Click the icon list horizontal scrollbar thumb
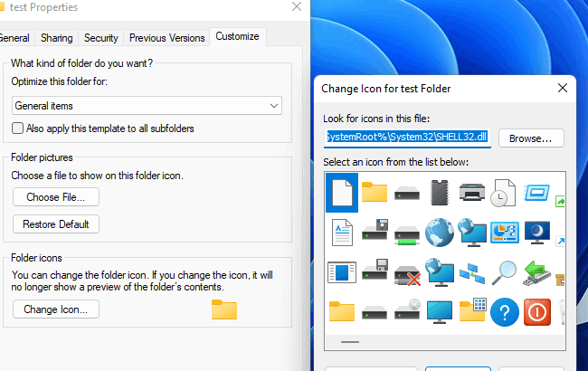The height and width of the screenshot is (371, 588). (x=350, y=342)
